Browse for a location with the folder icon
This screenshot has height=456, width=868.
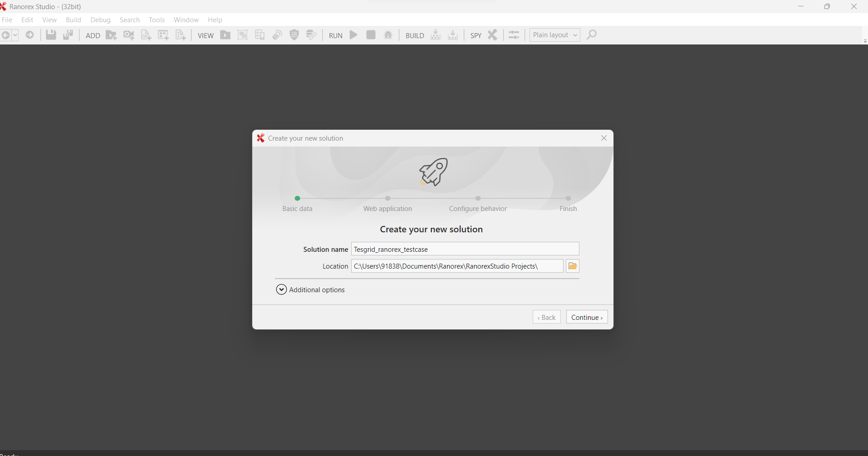click(572, 266)
